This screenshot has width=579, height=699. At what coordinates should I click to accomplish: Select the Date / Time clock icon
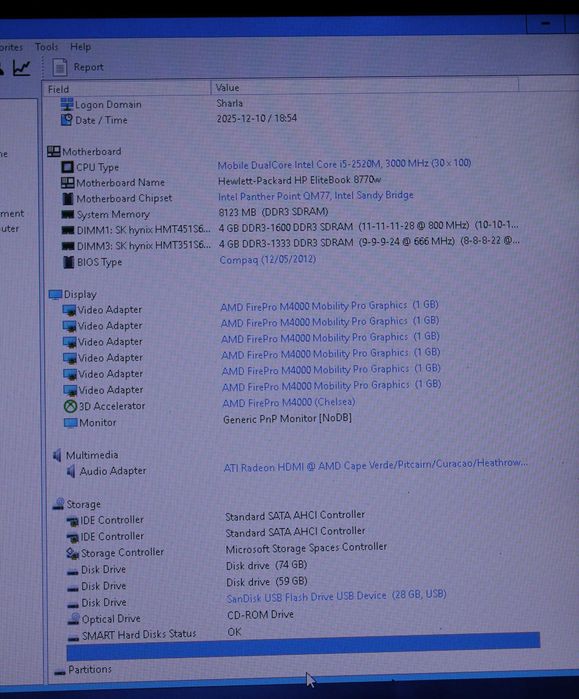click(66, 120)
